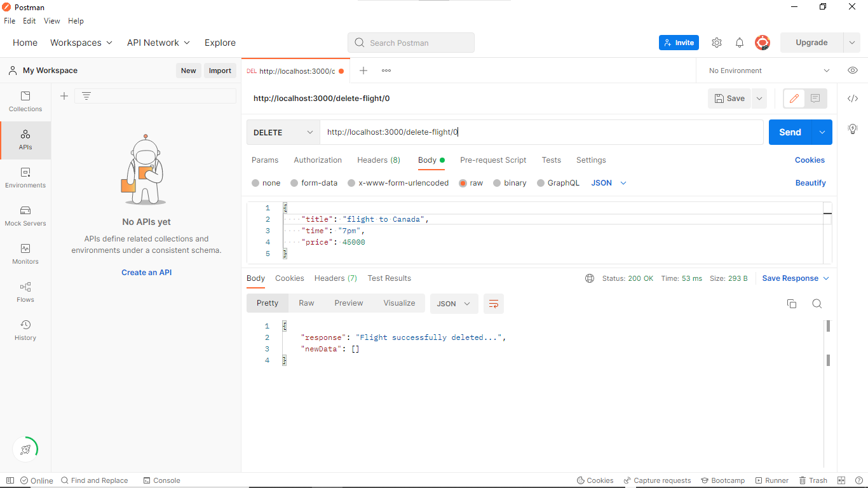Switch to the Params request tab
This screenshot has width=868, height=488.
click(x=265, y=160)
